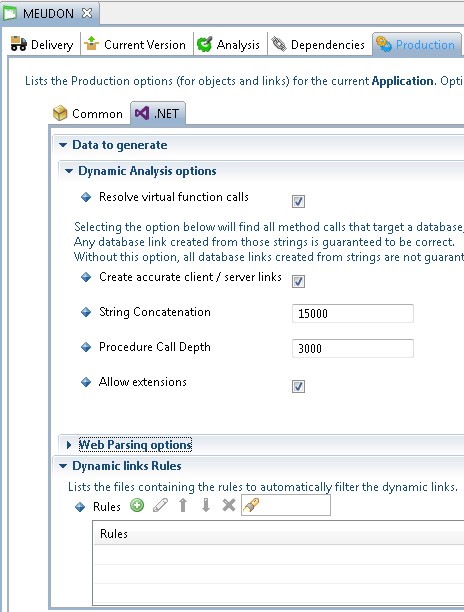Open the Common production options tab

(88, 114)
